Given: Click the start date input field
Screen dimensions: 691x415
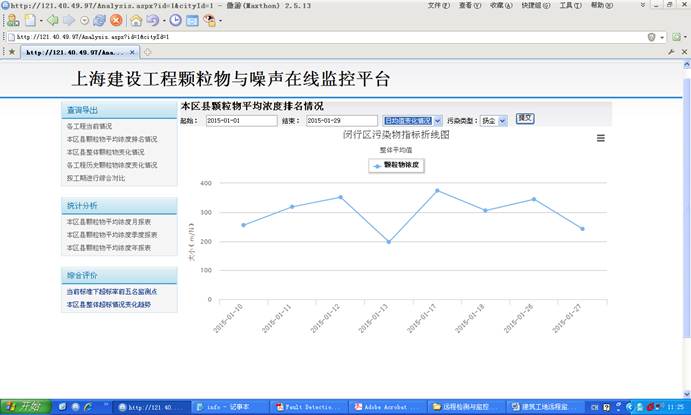Looking at the screenshot, I should coord(241,120).
